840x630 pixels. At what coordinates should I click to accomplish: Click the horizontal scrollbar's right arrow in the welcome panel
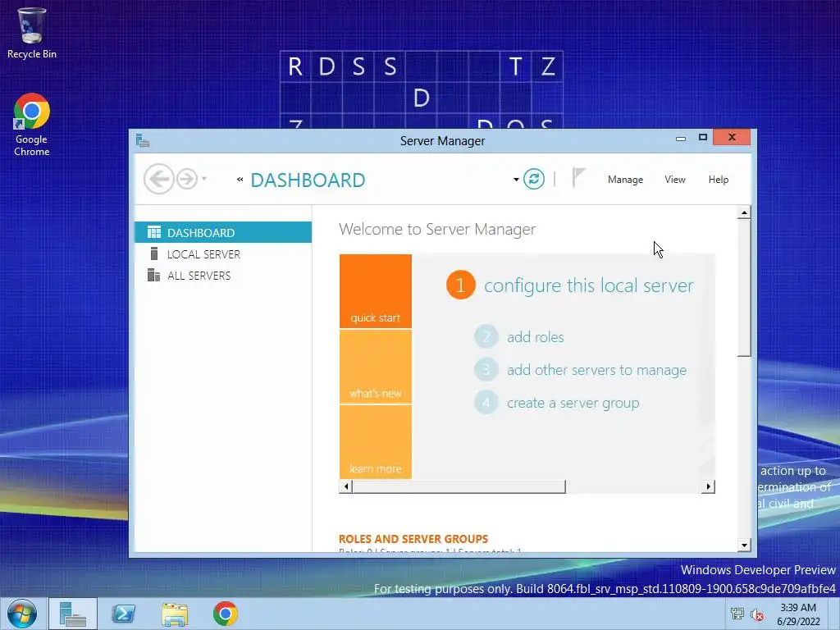(x=708, y=486)
